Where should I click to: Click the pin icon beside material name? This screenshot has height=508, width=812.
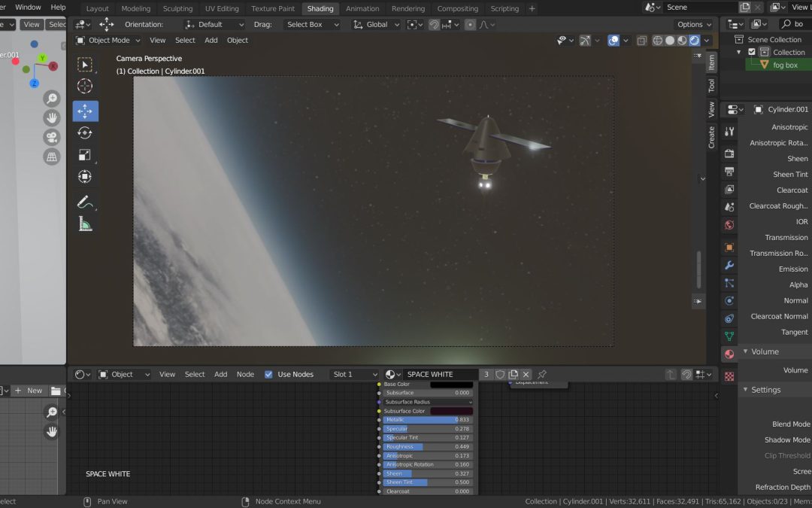coord(541,374)
